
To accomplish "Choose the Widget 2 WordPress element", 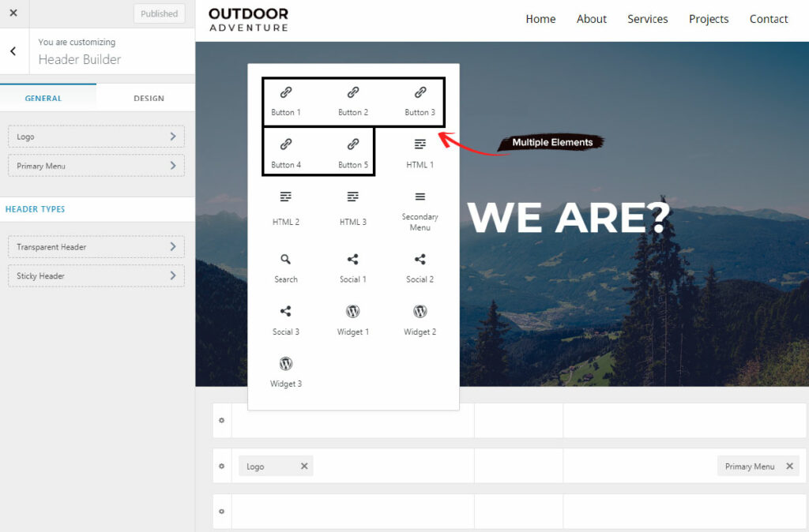I will point(420,320).
